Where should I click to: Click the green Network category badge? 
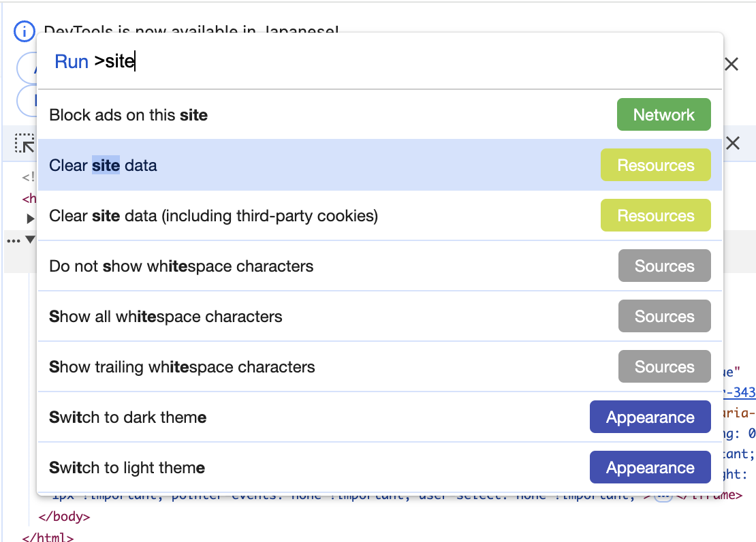(x=663, y=115)
